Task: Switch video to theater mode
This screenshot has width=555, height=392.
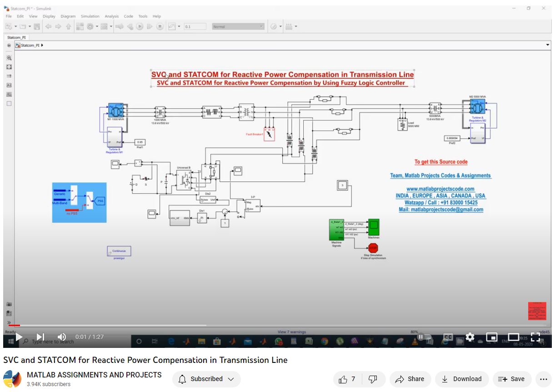Action: click(x=514, y=337)
